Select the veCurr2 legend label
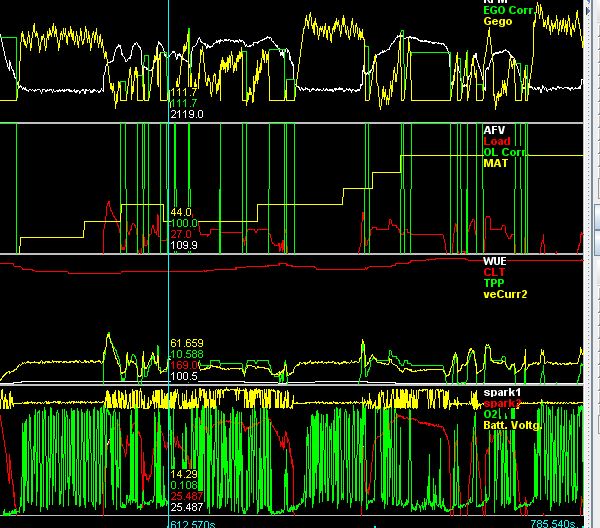The height and width of the screenshot is (528, 600). [x=506, y=293]
